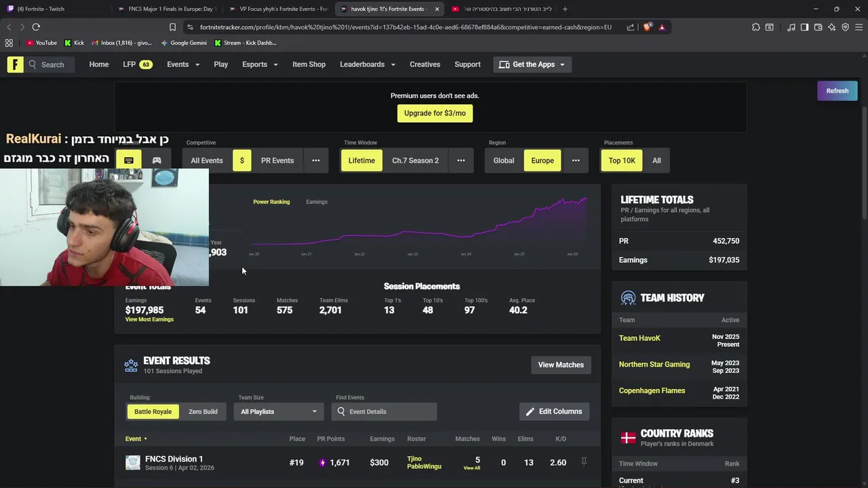Switch to the Power Ranking chart tab
868x488 pixels.
click(x=271, y=202)
